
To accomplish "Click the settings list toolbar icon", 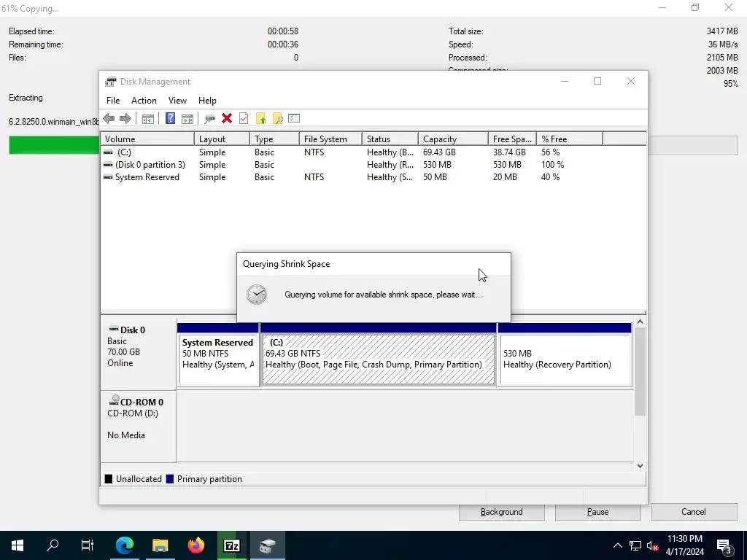I will (294, 118).
